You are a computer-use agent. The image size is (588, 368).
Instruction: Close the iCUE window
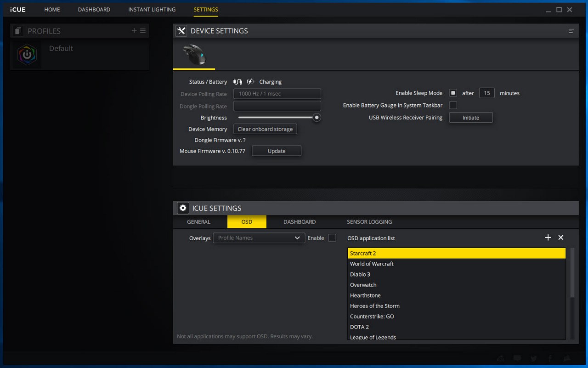tap(570, 10)
